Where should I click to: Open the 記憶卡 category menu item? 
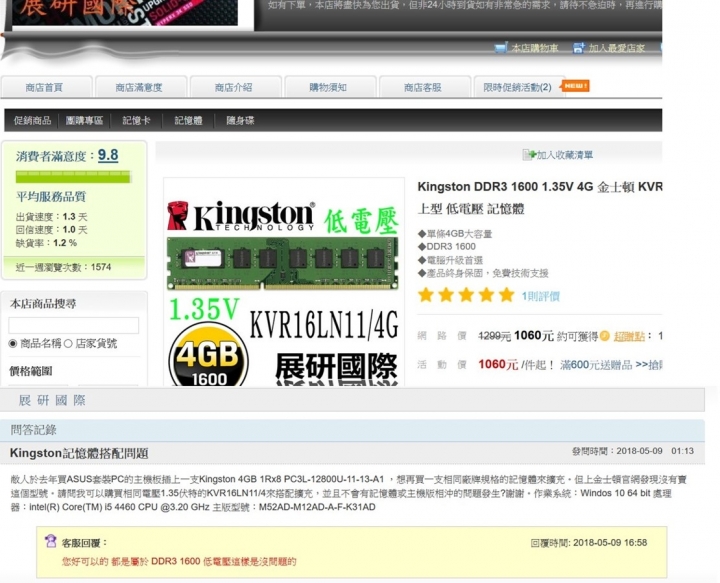pos(136,120)
